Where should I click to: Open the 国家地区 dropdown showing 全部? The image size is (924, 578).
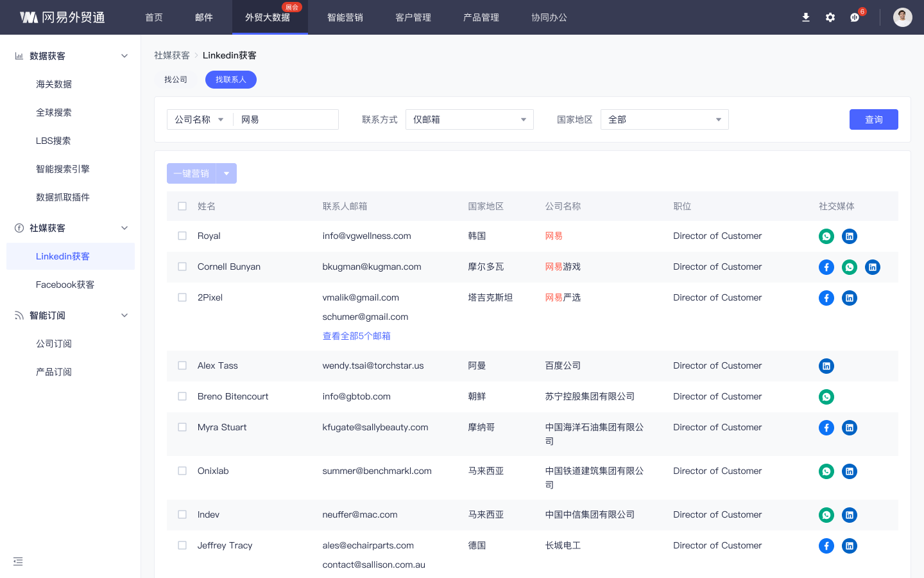(665, 119)
